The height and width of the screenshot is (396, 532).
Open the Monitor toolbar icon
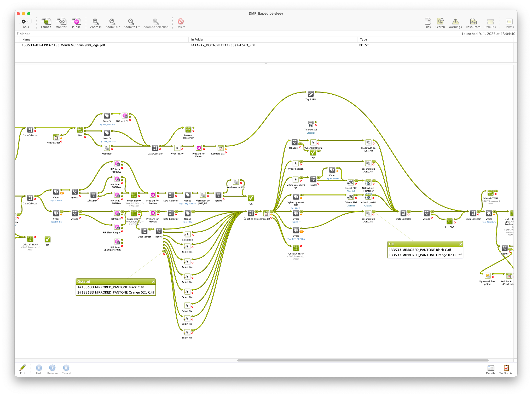tap(61, 21)
